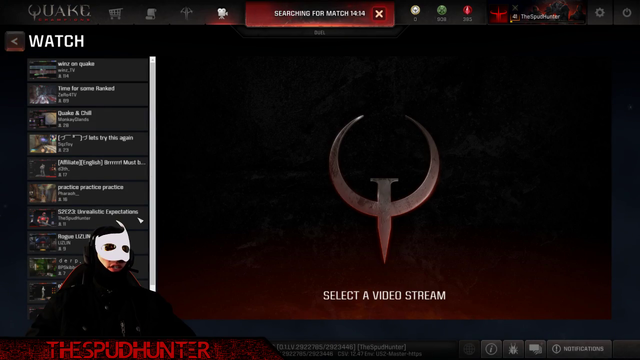Open the info icon in bottom bar
Screen dimensions: 640x360
click(x=491, y=349)
